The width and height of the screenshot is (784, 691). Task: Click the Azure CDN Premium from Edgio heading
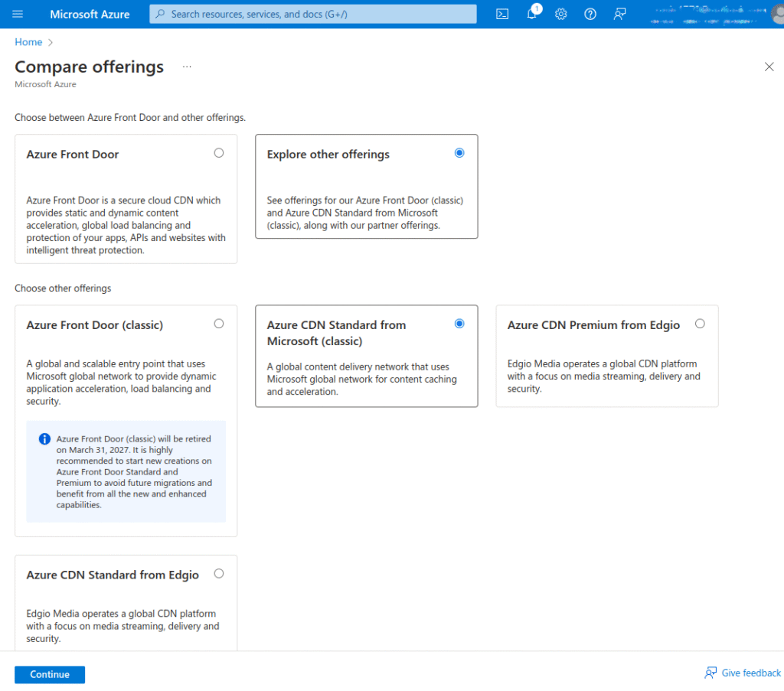593,325
